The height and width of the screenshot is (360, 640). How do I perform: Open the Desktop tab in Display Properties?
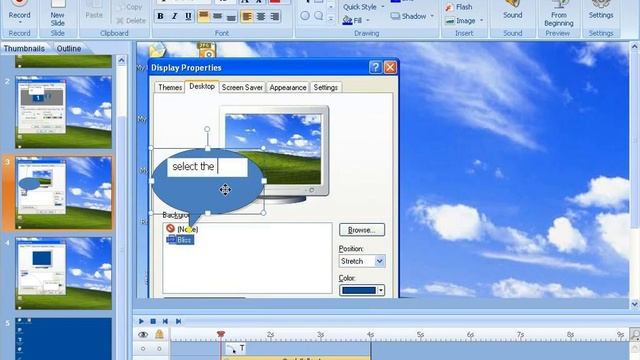tap(202, 87)
